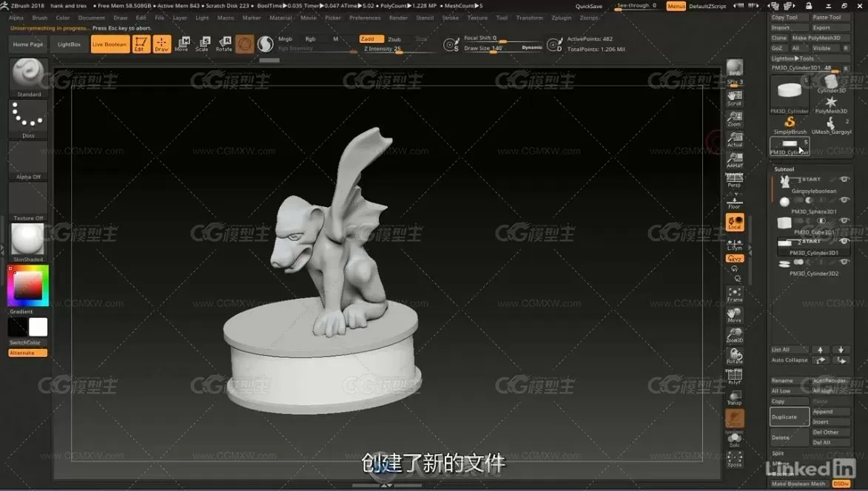This screenshot has width=868, height=491.
Task: Adjust the Draw Size slider
Action: pos(502,49)
